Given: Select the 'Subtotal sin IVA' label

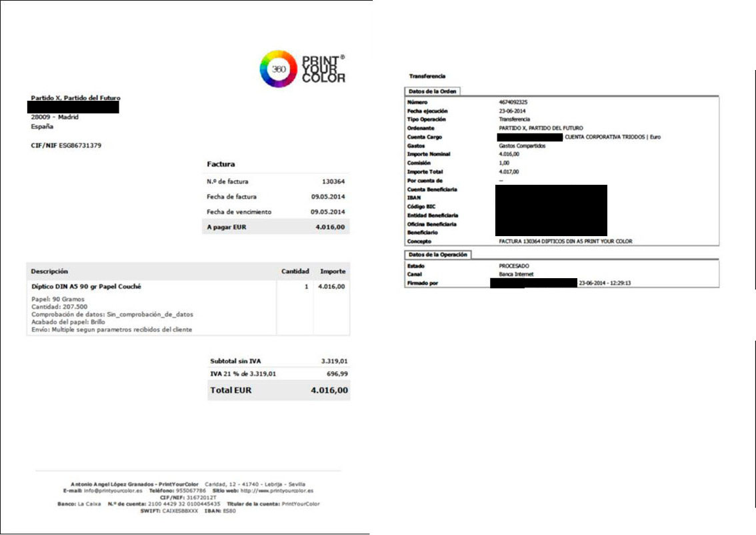Looking at the screenshot, I should coord(235,361).
